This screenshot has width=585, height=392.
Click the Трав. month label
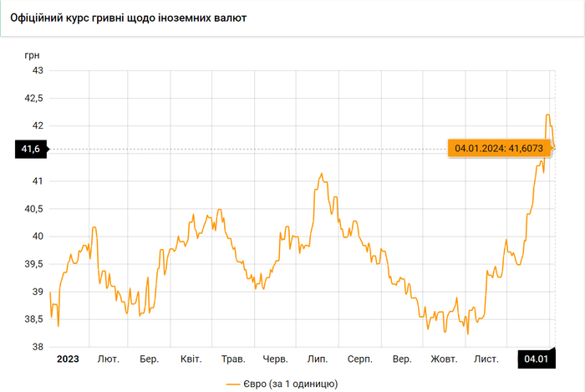(233, 359)
